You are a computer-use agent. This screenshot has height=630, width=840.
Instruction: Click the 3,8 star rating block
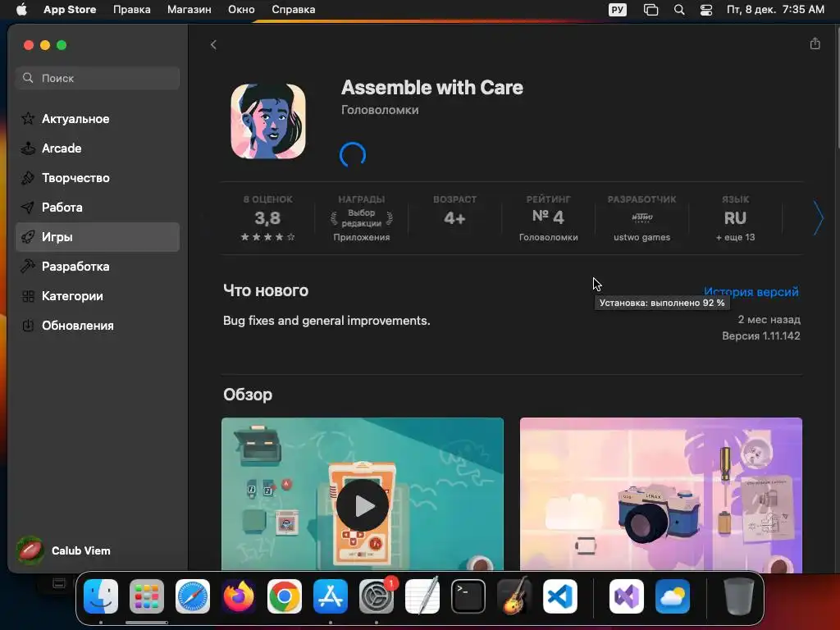pyautogui.click(x=268, y=218)
